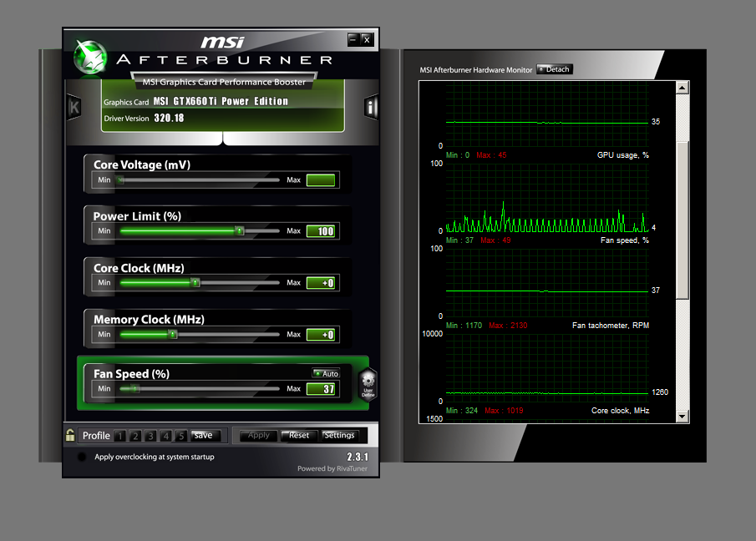
Task: Click the Fan speed, % graph label
Action: (624, 240)
